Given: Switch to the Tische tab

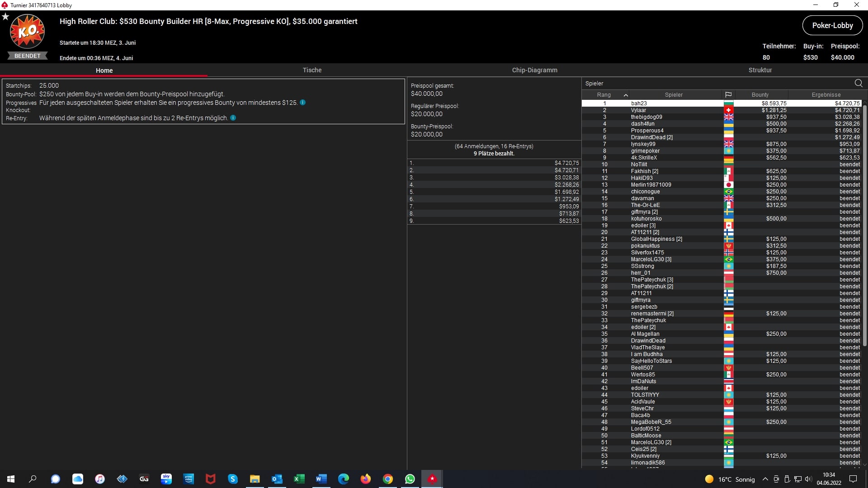Looking at the screenshot, I should [312, 70].
